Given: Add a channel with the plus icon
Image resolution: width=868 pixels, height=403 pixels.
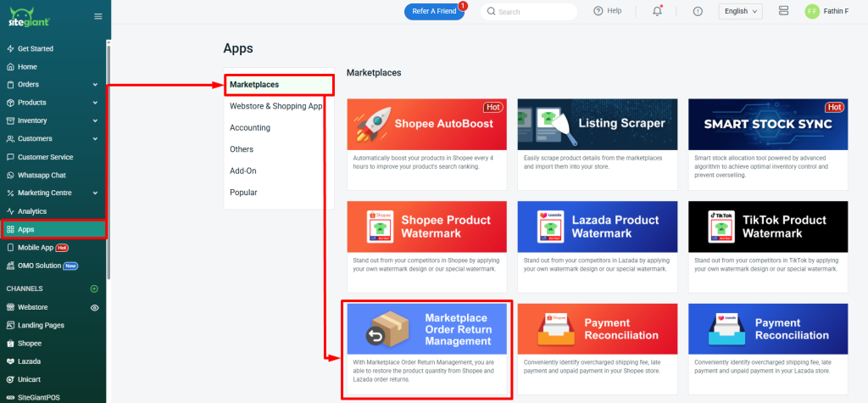Looking at the screenshot, I should click(94, 288).
